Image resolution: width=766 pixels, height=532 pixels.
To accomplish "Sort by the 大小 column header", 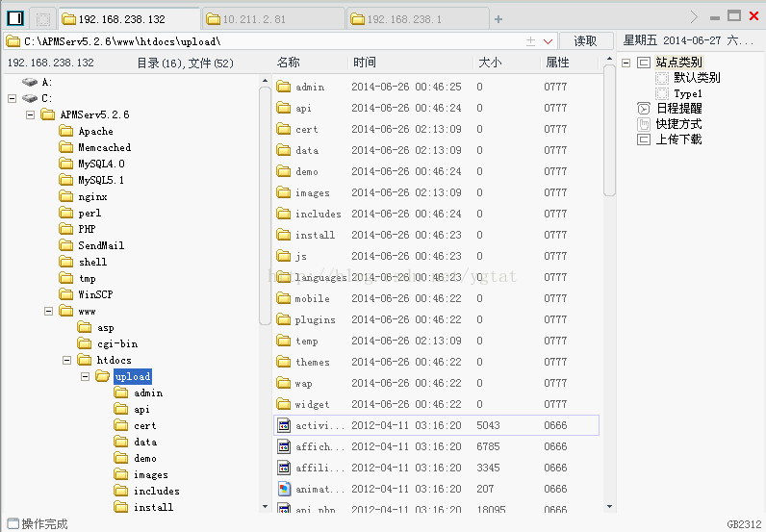I will click(490, 63).
